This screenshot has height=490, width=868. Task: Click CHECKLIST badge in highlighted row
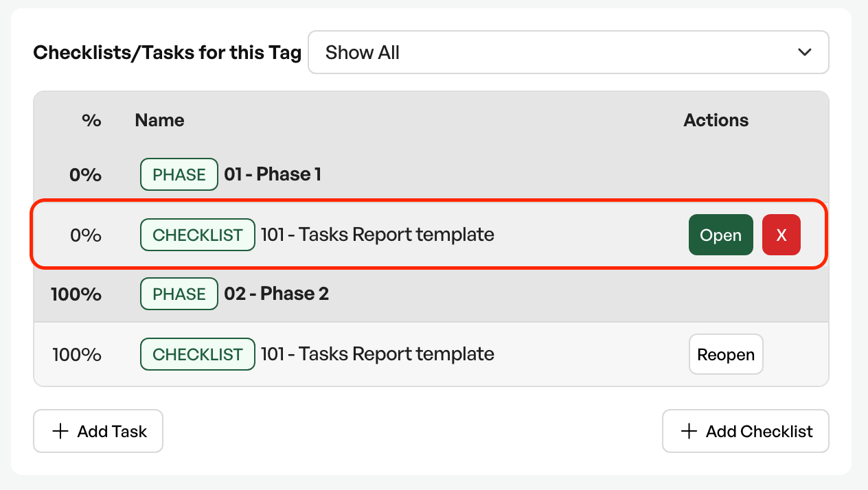point(198,235)
